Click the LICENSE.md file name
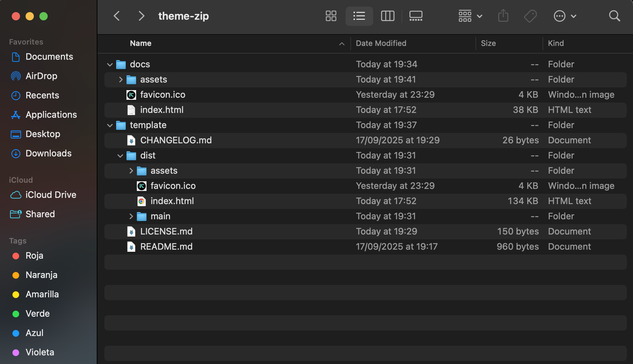Image resolution: width=633 pixels, height=364 pixels. [166, 231]
